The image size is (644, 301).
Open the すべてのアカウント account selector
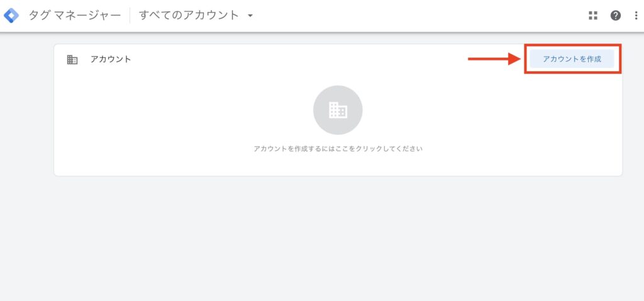tap(196, 16)
